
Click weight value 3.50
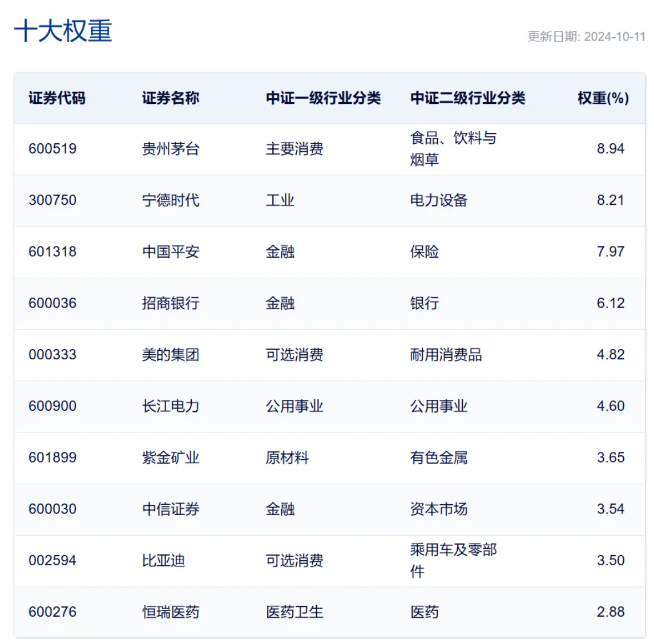(x=611, y=560)
